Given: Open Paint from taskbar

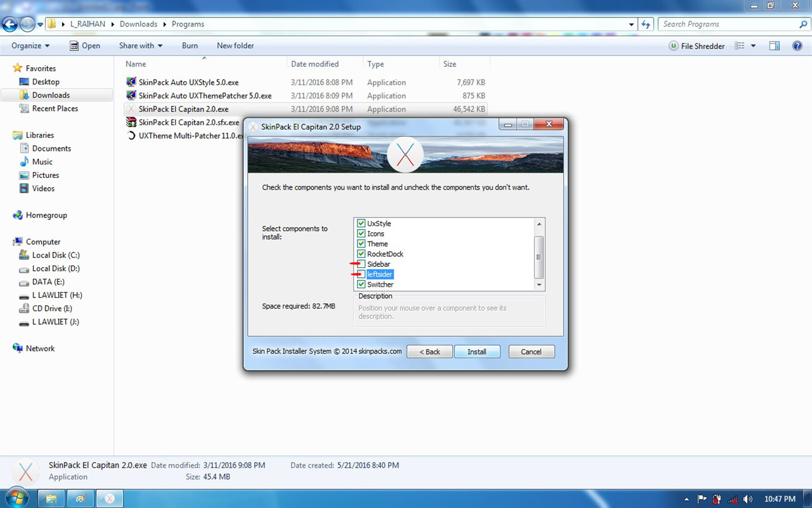Looking at the screenshot, I should [80, 498].
